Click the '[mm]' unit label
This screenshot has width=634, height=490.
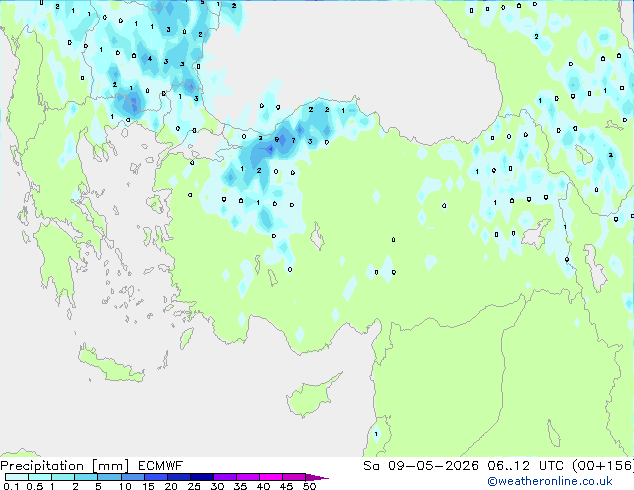110,466
